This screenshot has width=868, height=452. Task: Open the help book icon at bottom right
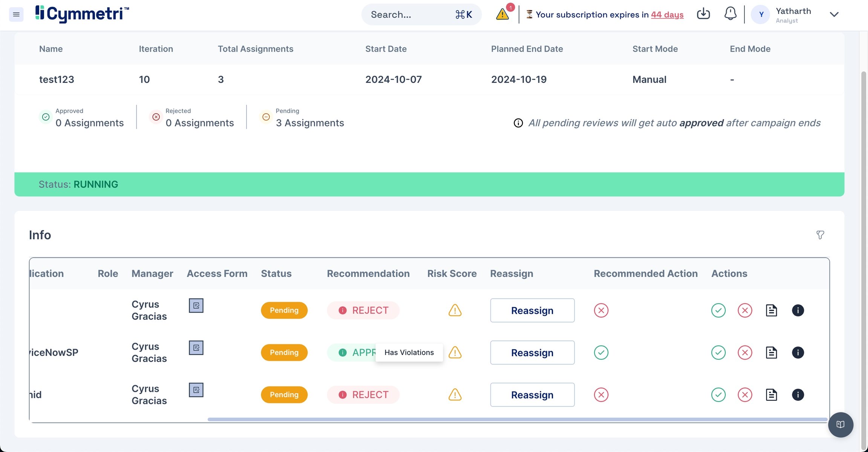[840, 425]
